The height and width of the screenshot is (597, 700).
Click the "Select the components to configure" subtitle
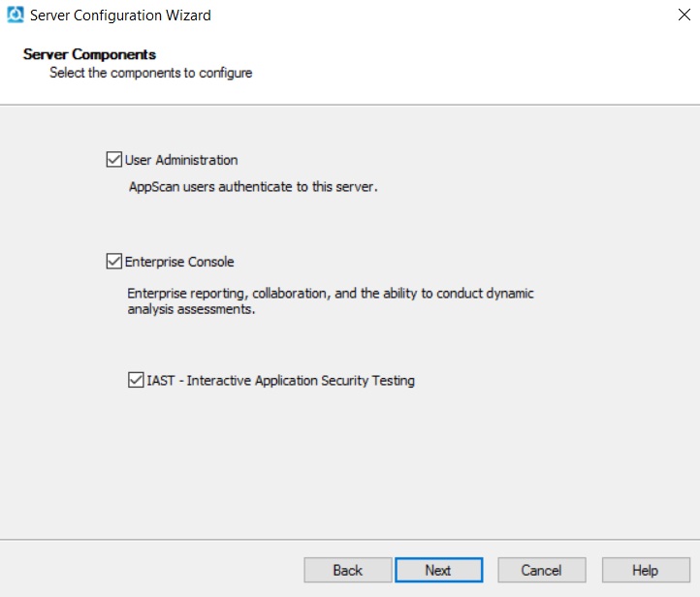(150, 73)
